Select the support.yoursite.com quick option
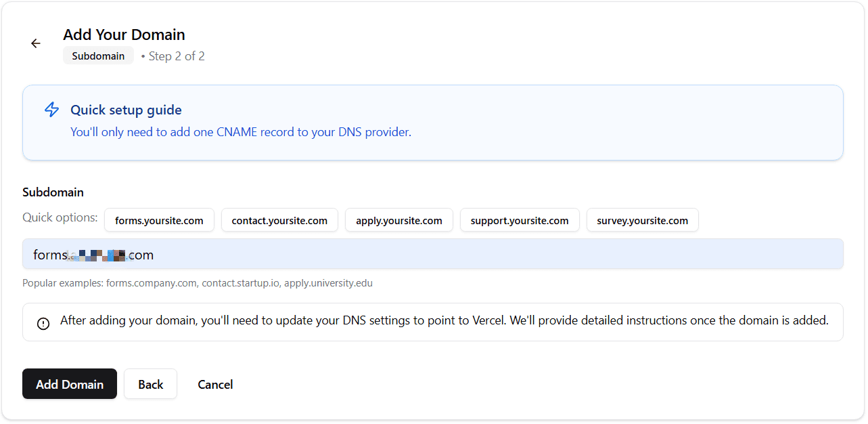Image resolution: width=868 pixels, height=424 pixels. [x=520, y=220]
